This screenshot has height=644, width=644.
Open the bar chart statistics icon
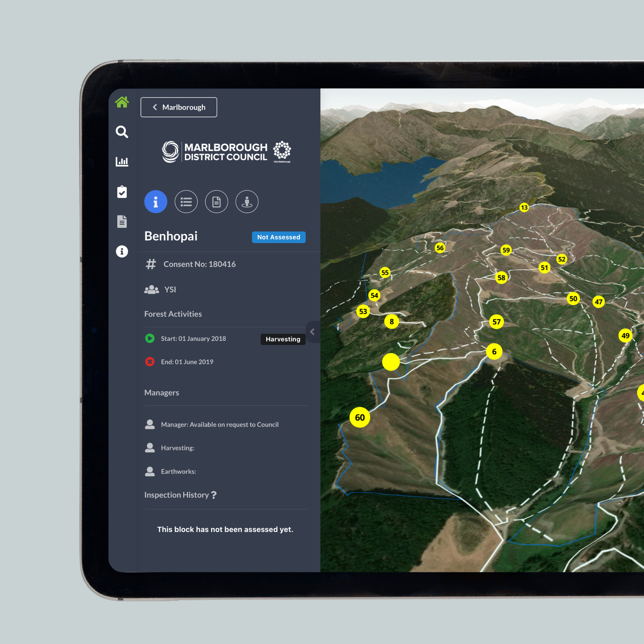click(122, 162)
